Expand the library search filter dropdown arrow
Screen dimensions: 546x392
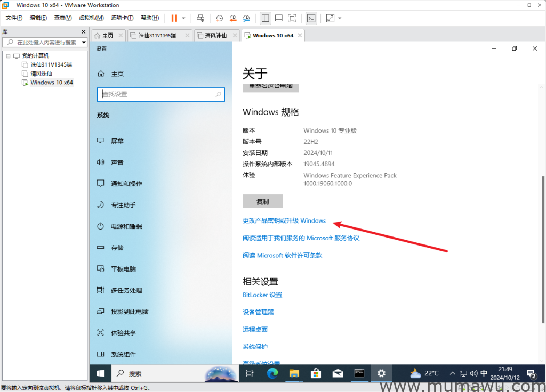click(x=84, y=42)
